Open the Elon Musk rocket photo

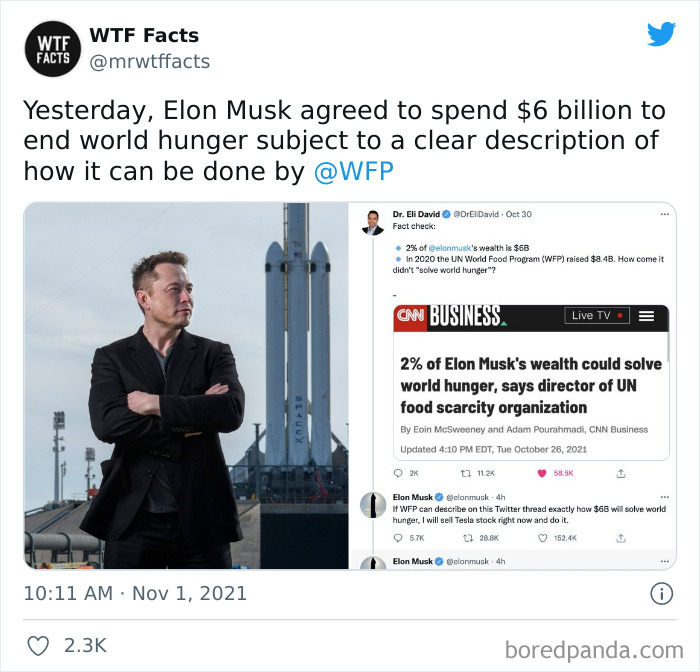pos(186,386)
